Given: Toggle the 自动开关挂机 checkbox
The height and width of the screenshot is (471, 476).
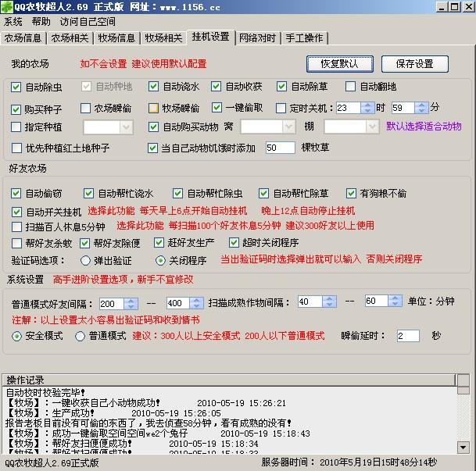Looking at the screenshot, I should click(16, 212).
